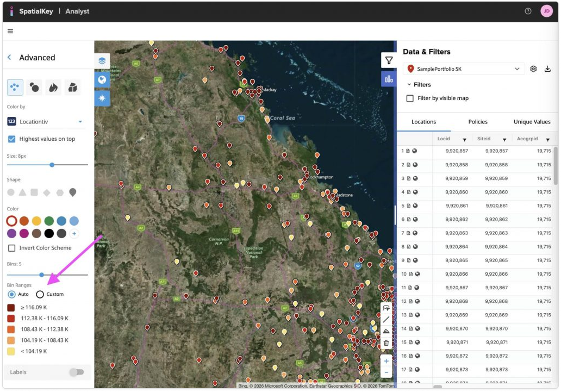This screenshot has width=561, height=392.
Task: Go back from the Advanced panel
Action: pyautogui.click(x=10, y=58)
